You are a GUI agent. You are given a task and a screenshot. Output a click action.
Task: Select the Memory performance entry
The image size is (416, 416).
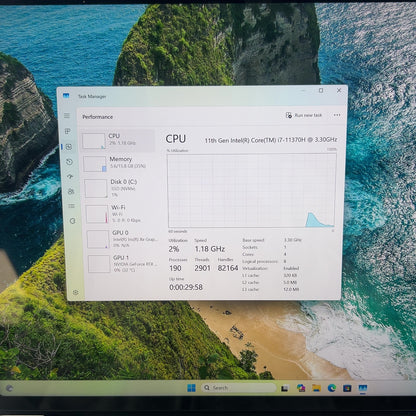pos(119,164)
